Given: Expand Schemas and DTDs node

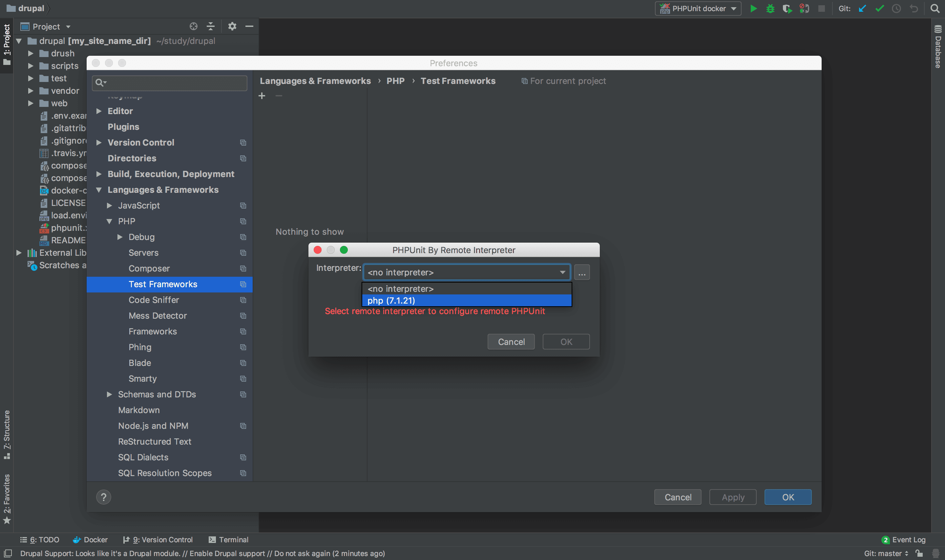Looking at the screenshot, I should pyautogui.click(x=110, y=394).
